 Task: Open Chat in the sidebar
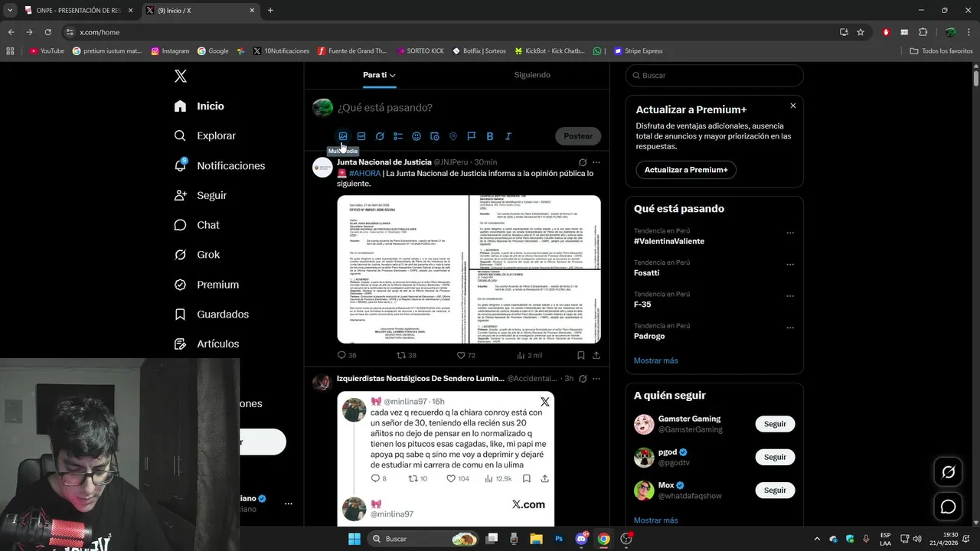tap(196, 225)
